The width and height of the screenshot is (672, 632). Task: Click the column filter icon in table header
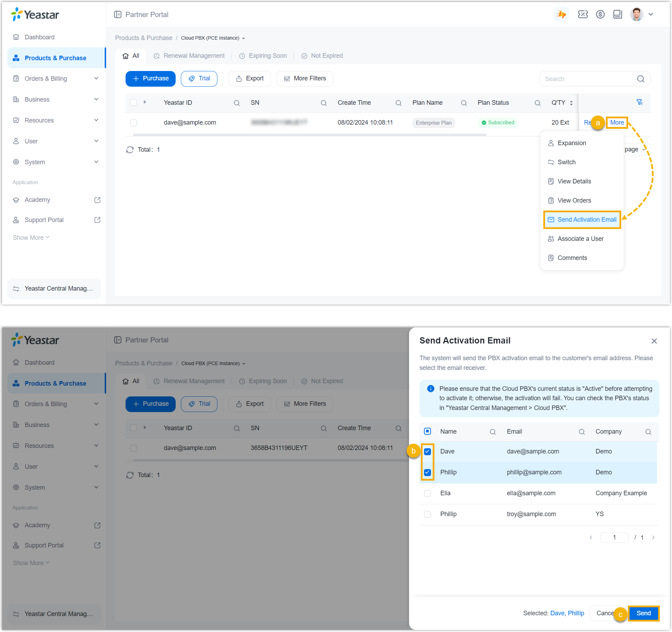pos(639,102)
